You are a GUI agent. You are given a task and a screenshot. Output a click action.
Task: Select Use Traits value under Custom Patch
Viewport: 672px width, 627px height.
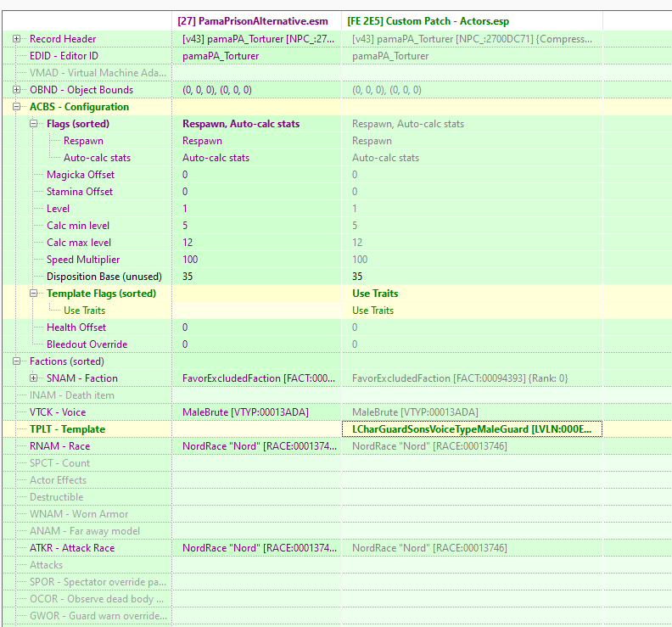372,311
